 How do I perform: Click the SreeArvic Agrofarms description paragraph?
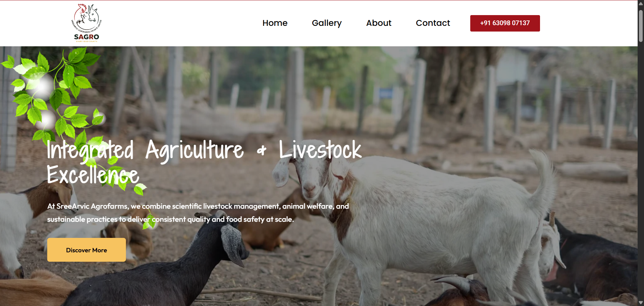(x=198, y=213)
